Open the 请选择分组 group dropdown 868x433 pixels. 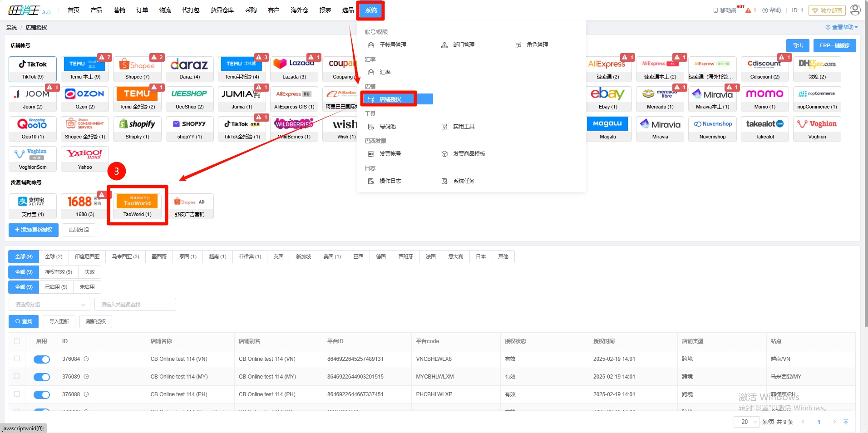(x=49, y=305)
